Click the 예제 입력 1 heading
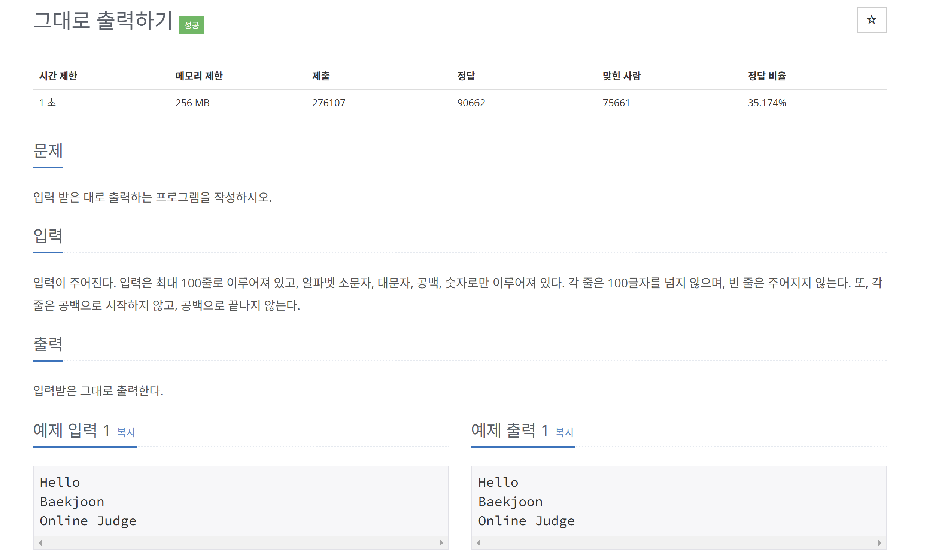This screenshot has height=560, width=951. pos(71,430)
